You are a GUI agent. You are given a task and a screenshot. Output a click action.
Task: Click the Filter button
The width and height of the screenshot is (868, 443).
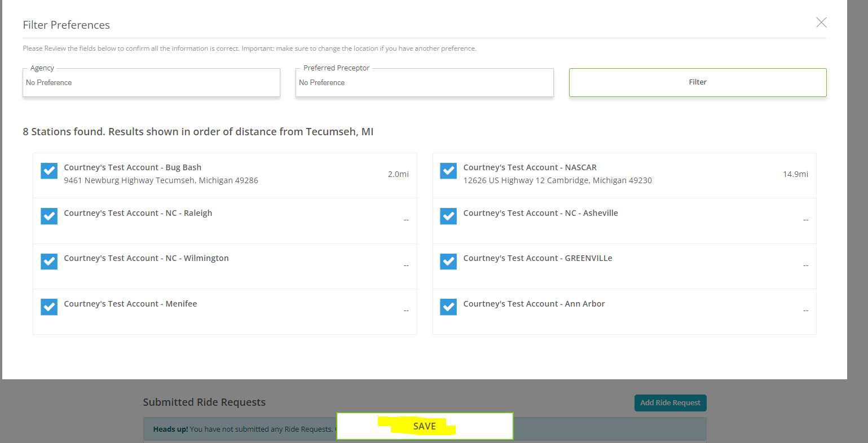(697, 82)
